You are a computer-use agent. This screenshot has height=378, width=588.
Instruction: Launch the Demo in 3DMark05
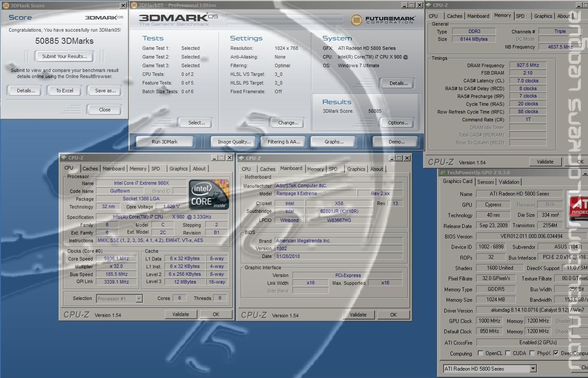coord(396,142)
